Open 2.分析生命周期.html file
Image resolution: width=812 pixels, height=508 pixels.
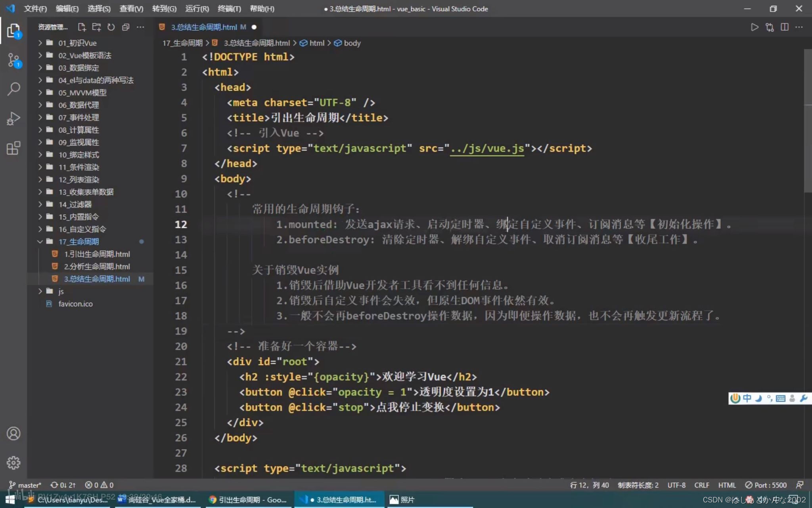click(x=97, y=266)
